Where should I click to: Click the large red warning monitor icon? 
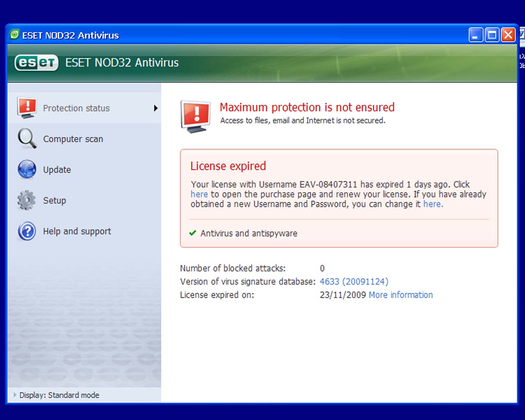(196, 116)
